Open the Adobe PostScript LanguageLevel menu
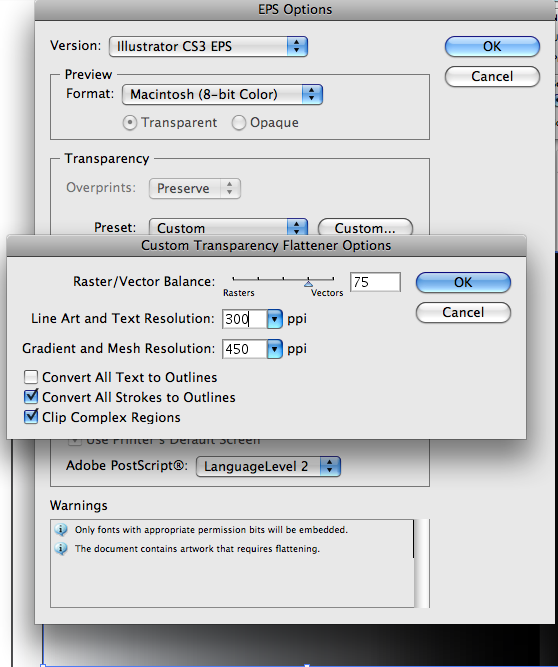The height and width of the screenshot is (667, 558). coord(268,467)
